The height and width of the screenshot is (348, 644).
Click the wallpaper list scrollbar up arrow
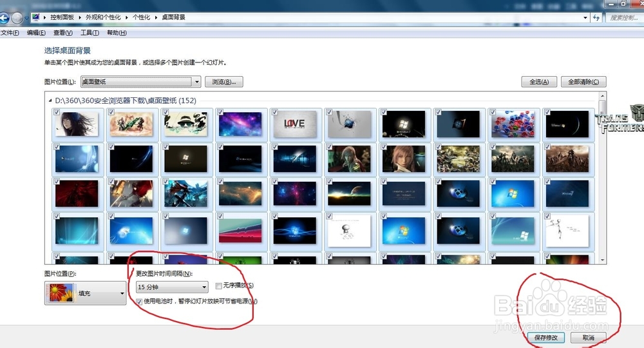point(603,96)
